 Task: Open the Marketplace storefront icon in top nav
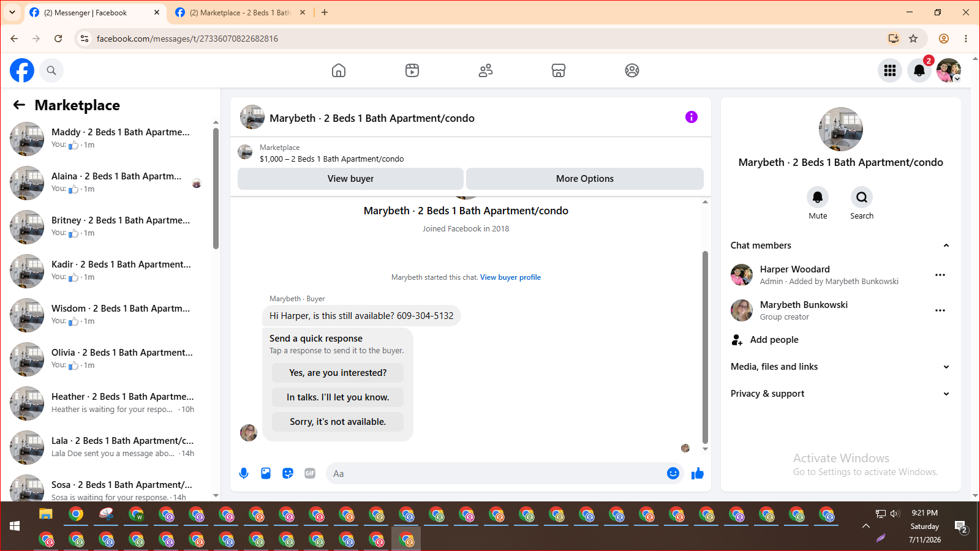pyautogui.click(x=559, y=70)
